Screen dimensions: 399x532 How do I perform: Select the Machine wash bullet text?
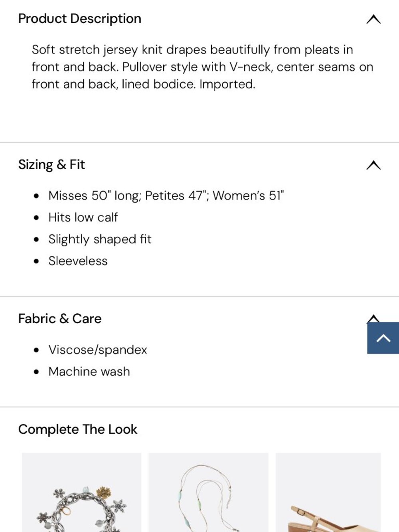tap(89, 372)
